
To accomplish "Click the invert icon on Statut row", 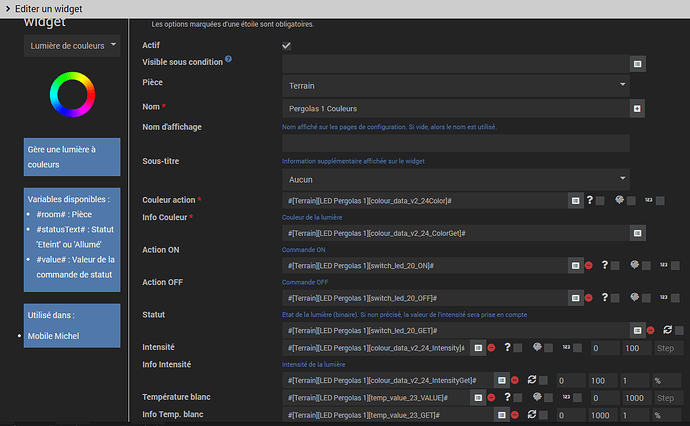I will coord(666,330).
